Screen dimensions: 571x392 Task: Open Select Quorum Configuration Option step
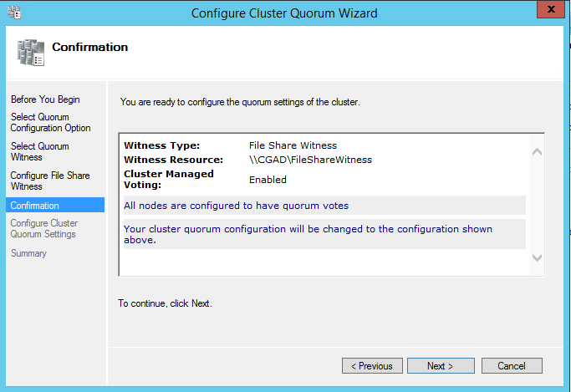click(50, 123)
